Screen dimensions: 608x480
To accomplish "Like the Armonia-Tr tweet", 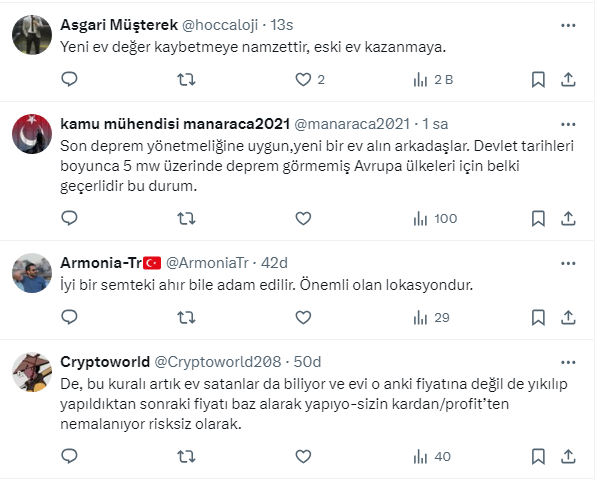I will [x=304, y=317].
